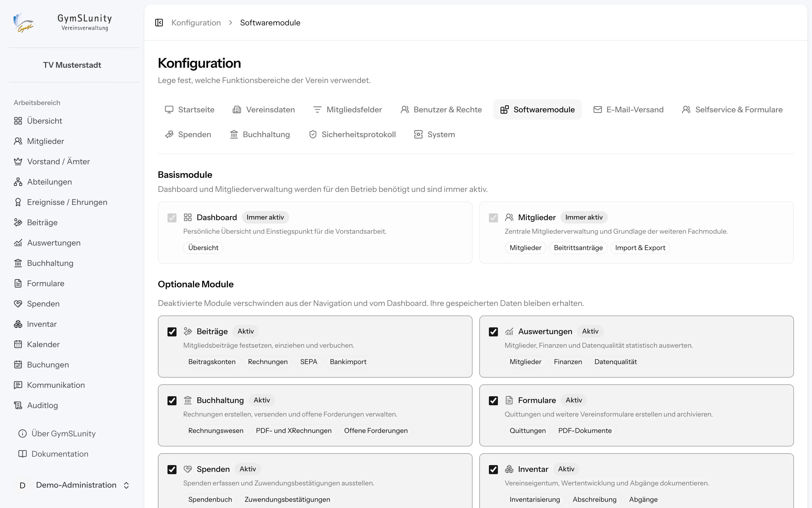
Task: Click the Auditlog scroll icon
Action: pyautogui.click(x=18, y=406)
